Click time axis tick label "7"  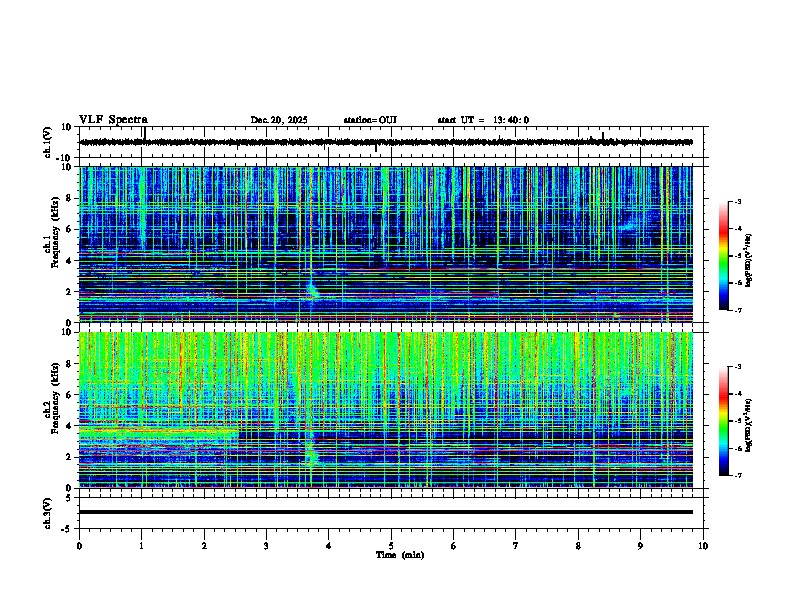[x=516, y=546]
